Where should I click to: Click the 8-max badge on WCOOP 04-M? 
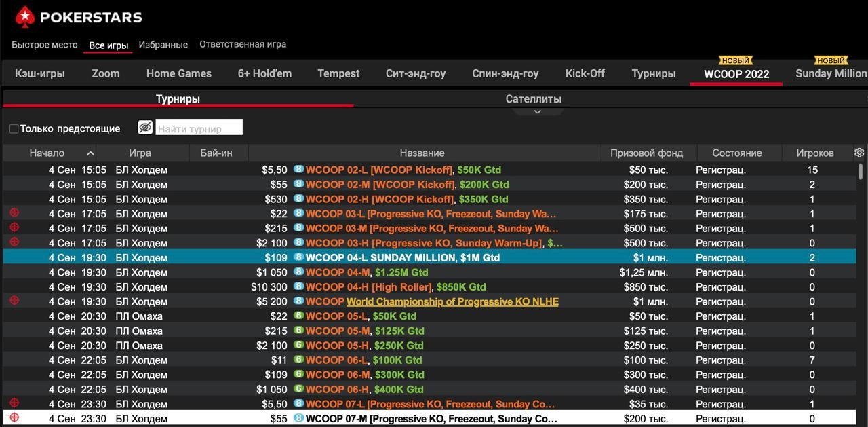[298, 272]
